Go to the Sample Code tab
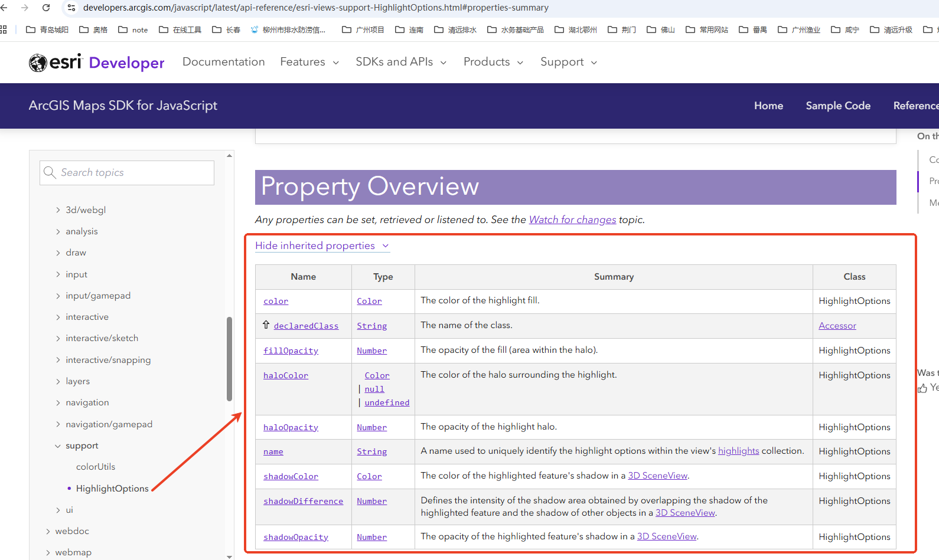 [x=838, y=106]
